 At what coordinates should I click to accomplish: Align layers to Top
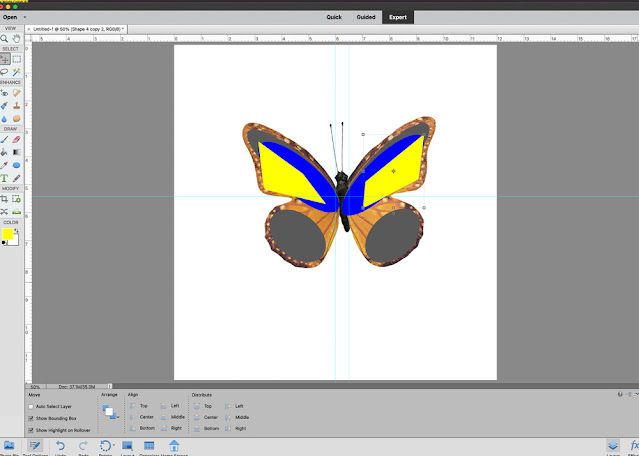[139, 406]
